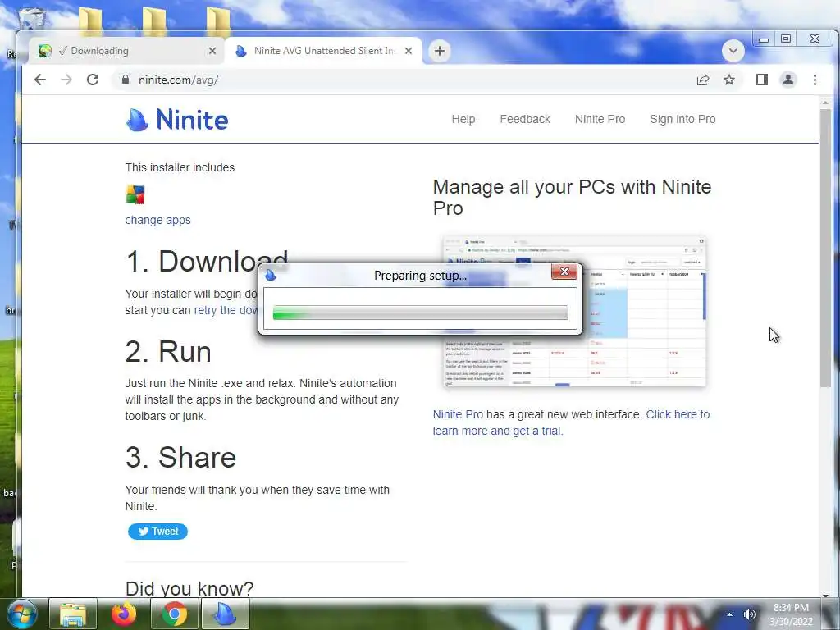Click the Tweet button

[157, 532]
